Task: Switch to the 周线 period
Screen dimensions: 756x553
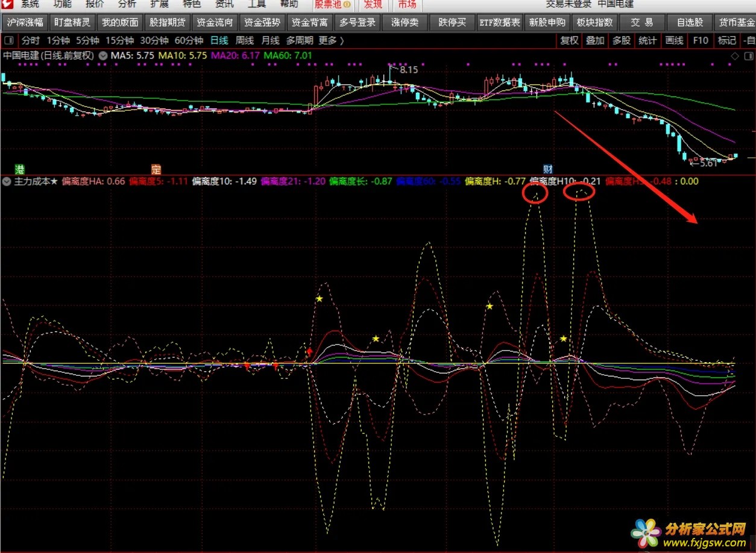Action: [x=245, y=40]
